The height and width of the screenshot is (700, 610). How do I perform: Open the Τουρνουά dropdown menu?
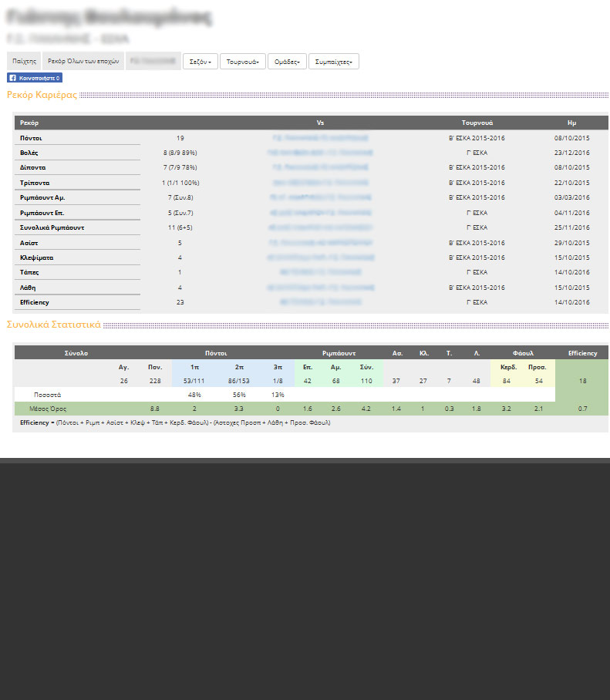coord(243,62)
